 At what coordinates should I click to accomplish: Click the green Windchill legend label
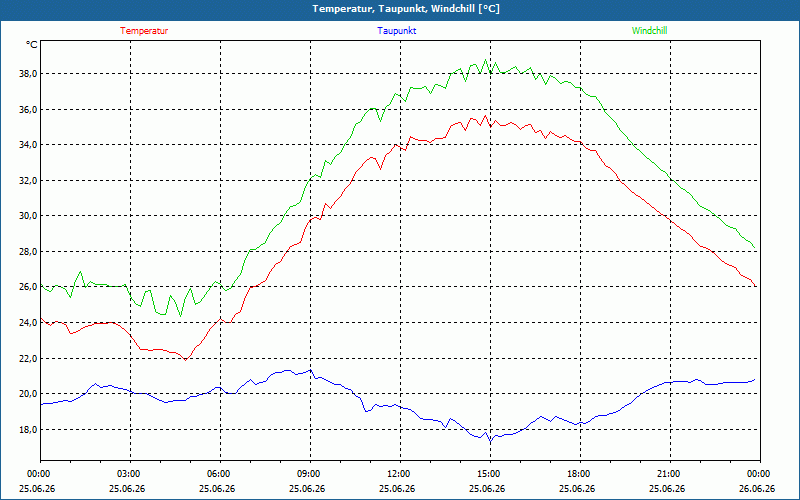[x=649, y=31]
